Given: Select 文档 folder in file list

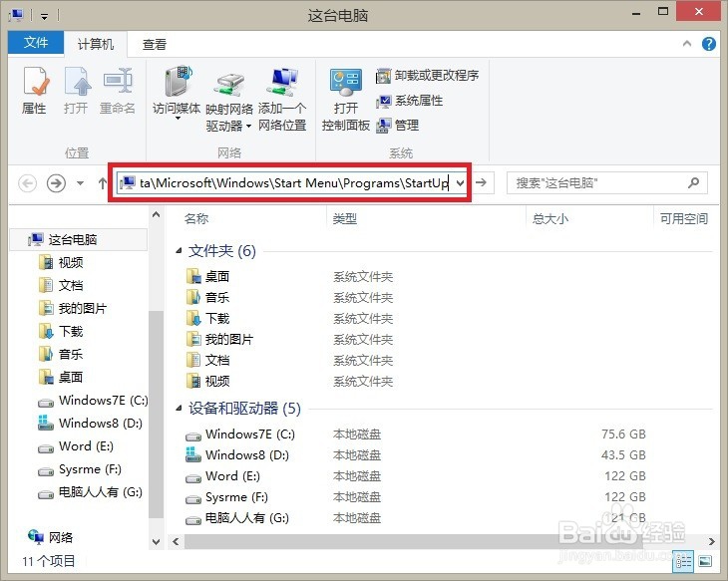Looking at the screenshot, I should (208, 361).
